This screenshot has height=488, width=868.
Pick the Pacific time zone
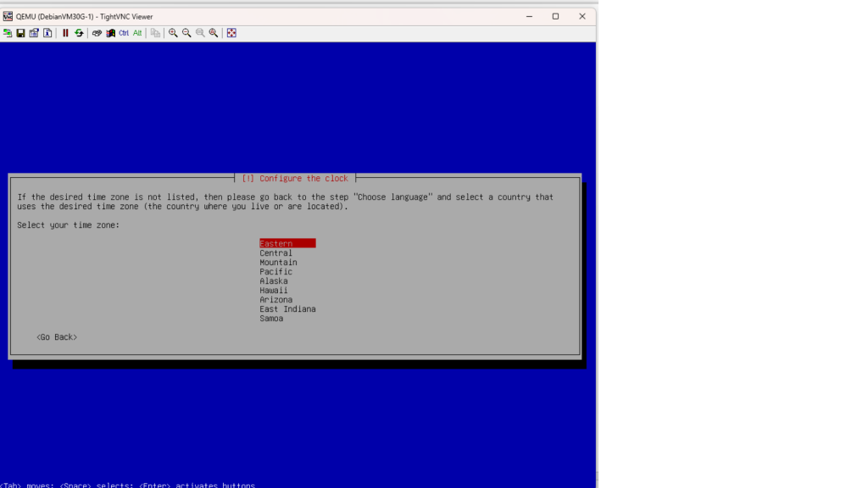276,272
